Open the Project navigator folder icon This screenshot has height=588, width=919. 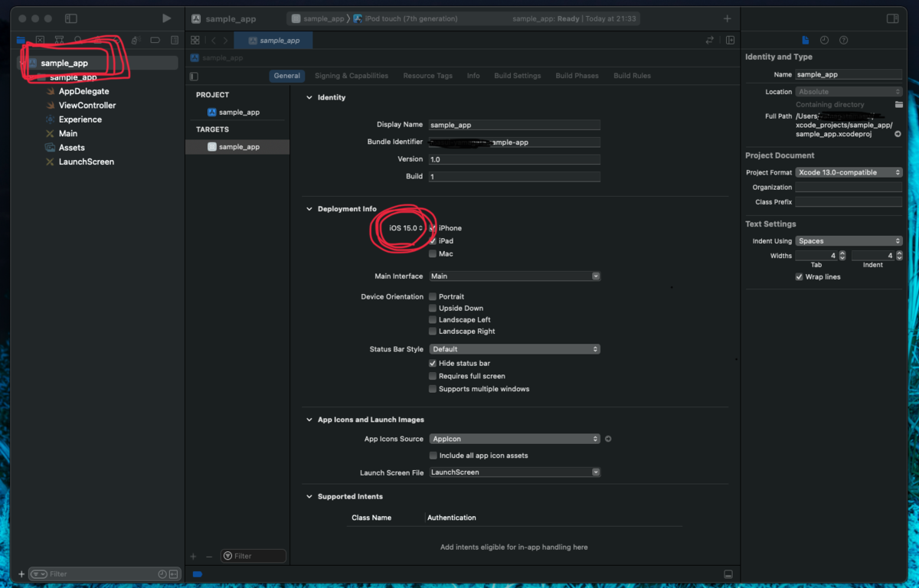tap(21, 40)
